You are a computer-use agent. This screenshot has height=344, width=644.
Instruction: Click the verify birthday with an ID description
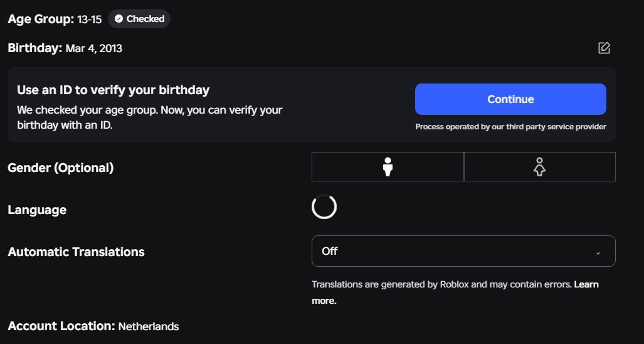pyautogui.click(x=149, y=117)
